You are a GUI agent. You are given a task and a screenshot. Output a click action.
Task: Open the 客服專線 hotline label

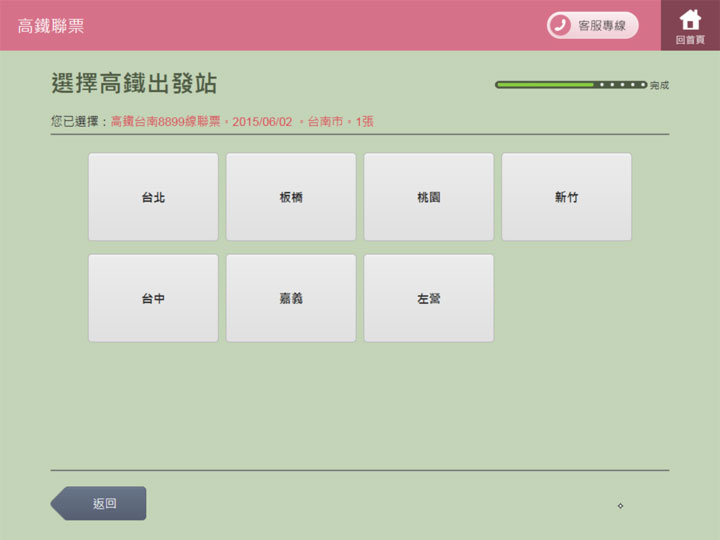click(602, 25)
